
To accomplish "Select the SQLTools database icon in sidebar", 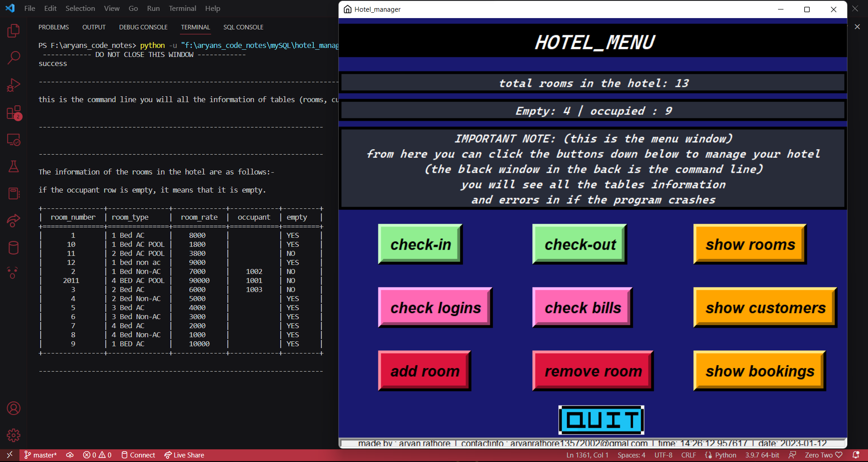I will click(14, 248).
